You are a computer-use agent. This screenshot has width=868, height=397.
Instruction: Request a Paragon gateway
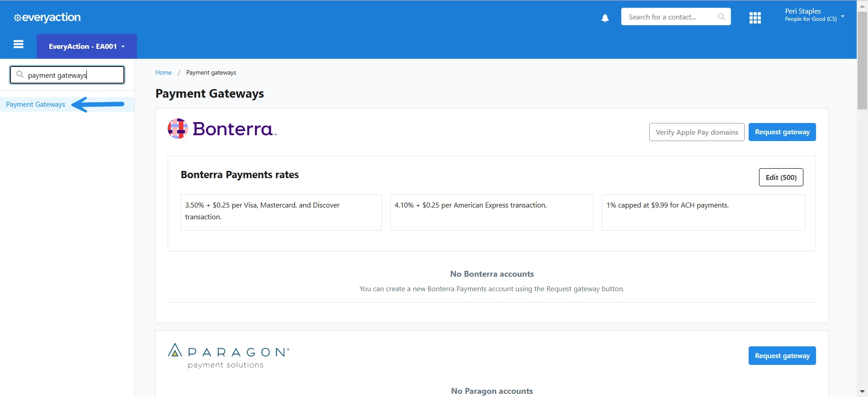click(782, 356)
